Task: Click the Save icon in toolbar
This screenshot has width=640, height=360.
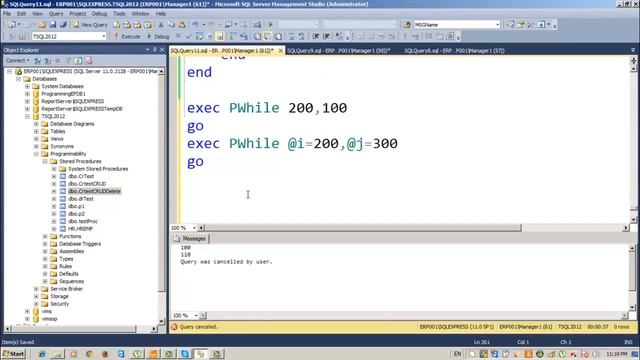Action: tap(53, 24)
